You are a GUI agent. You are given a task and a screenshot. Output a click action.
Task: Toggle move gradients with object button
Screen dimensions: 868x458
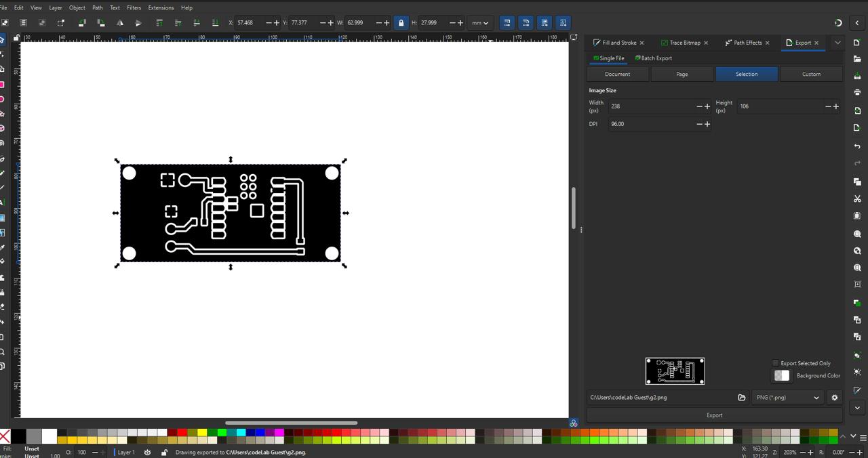coord(545,22)
